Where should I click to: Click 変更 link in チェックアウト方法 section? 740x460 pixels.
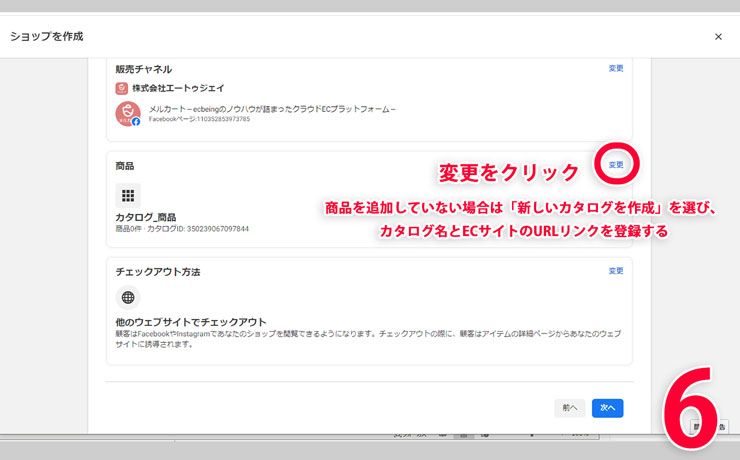[x=616, y=271]
